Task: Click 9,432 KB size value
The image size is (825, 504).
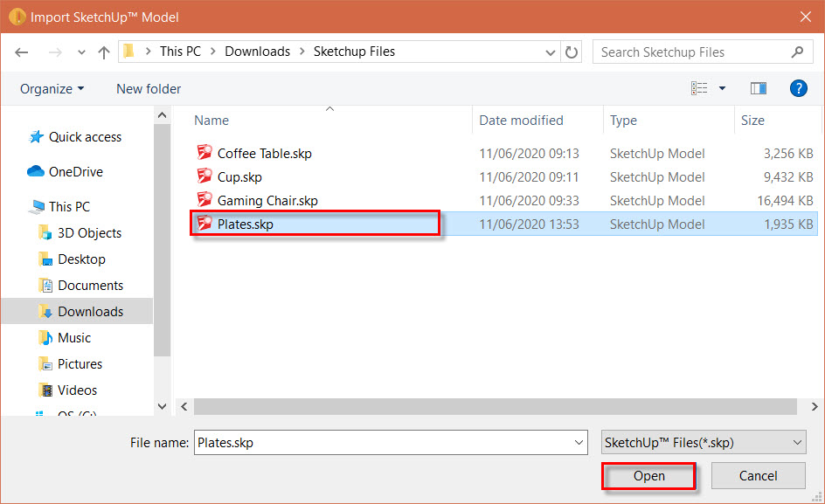Action: coord(788,177)
